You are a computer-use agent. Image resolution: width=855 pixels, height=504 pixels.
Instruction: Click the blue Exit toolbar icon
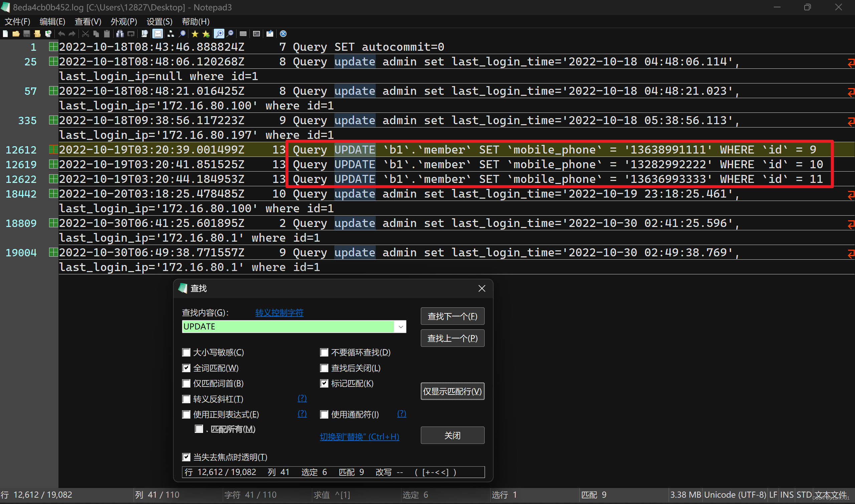(x=283, y=34)
